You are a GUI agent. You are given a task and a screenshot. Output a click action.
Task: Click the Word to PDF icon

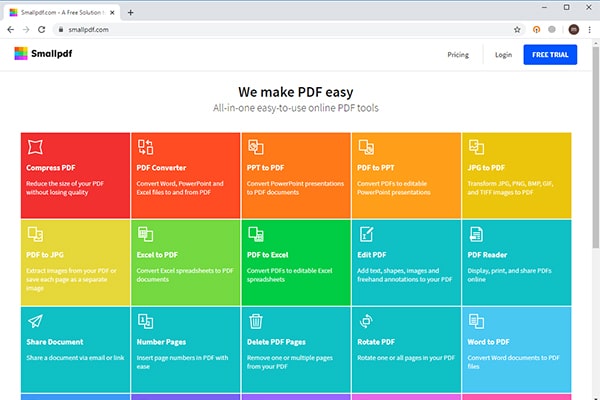(476, 321)
